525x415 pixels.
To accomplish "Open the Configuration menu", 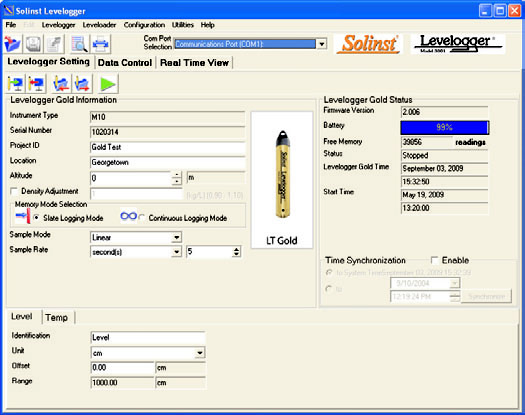I will (x=144, y=25).
